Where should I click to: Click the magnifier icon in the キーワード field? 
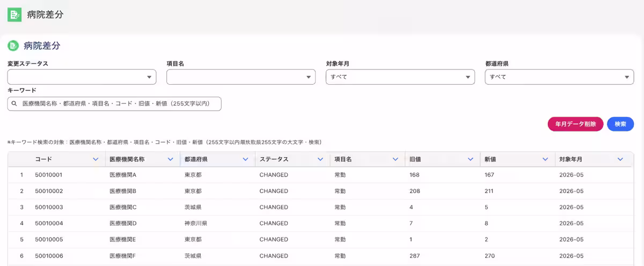[14, 104]
